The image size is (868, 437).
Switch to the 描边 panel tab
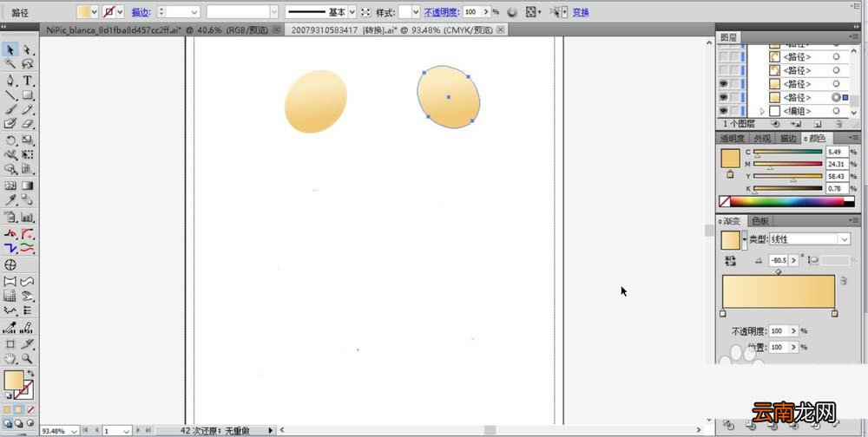tap(788, 138)
